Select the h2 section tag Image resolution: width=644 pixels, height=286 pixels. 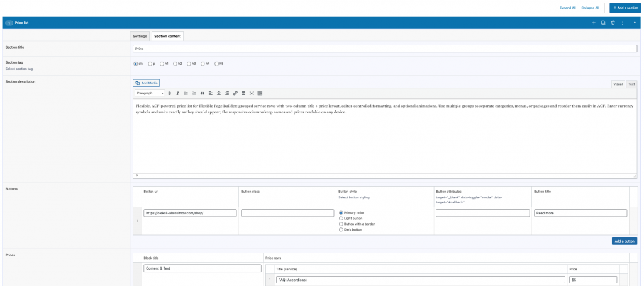pyautogui.click(x=175, y=64)
